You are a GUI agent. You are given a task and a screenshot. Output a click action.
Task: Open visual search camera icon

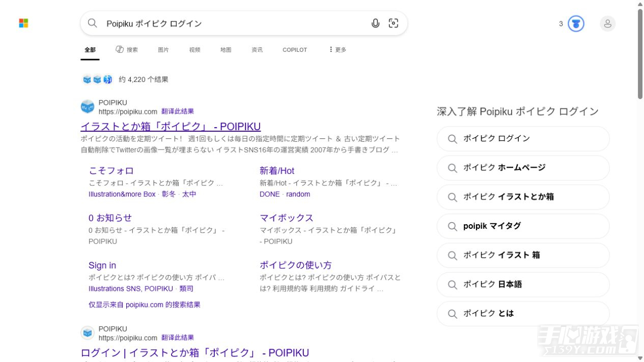pyautogui.click(x=394, y=23)
